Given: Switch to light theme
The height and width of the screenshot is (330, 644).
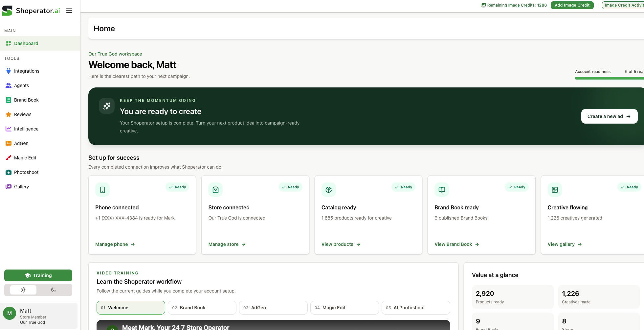Looking at the screenshot, I should point(23,290).
